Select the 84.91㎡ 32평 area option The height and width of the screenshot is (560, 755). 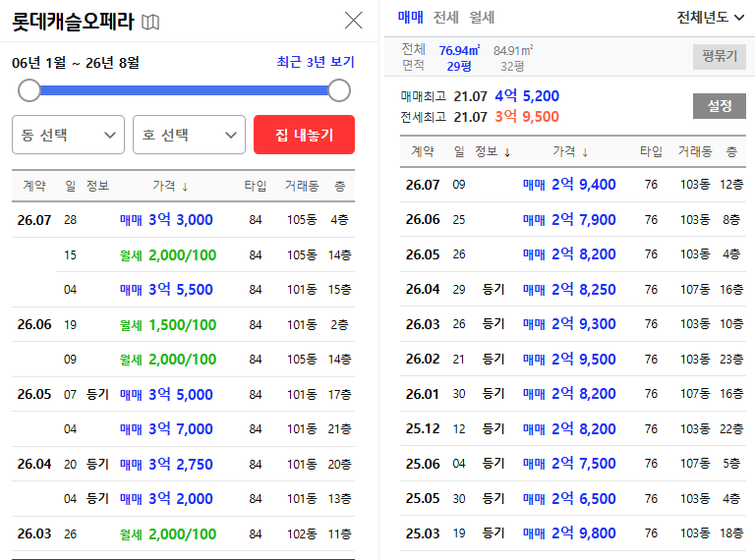tap(513, 58)
